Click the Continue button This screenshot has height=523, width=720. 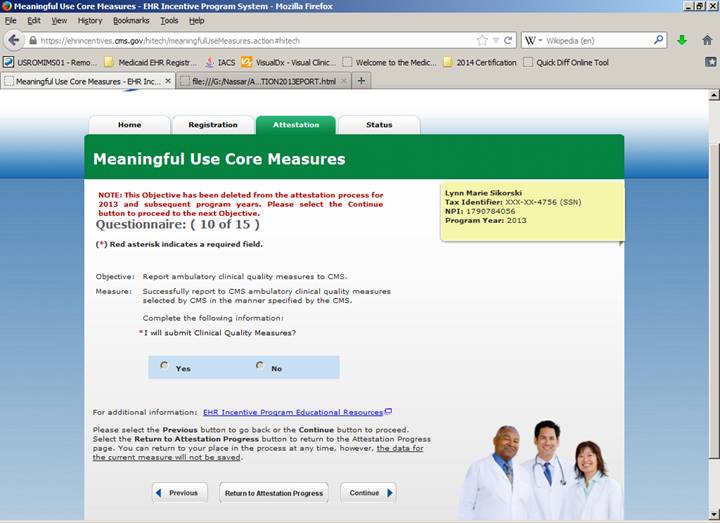click(368, 493)
